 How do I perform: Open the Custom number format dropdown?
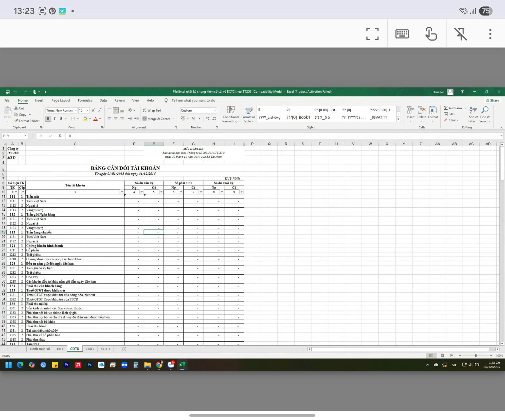(x=215, y=110)
